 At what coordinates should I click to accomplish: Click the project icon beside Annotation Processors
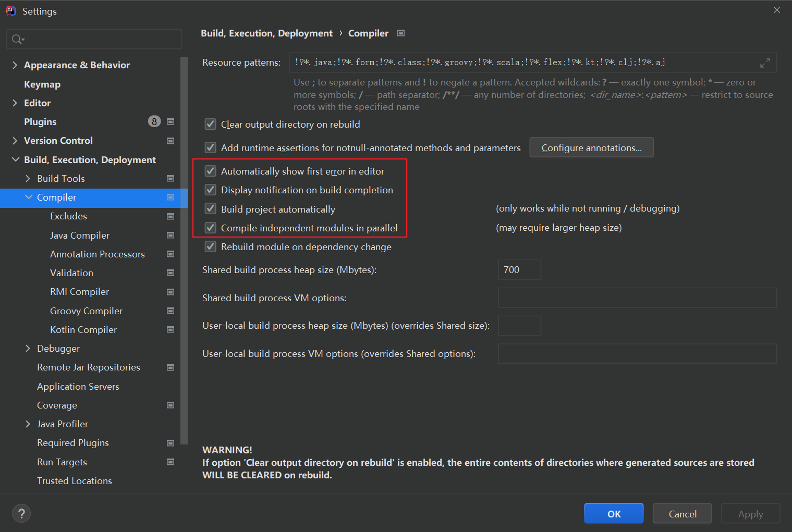pyautogui.click(x=170, y=254)
